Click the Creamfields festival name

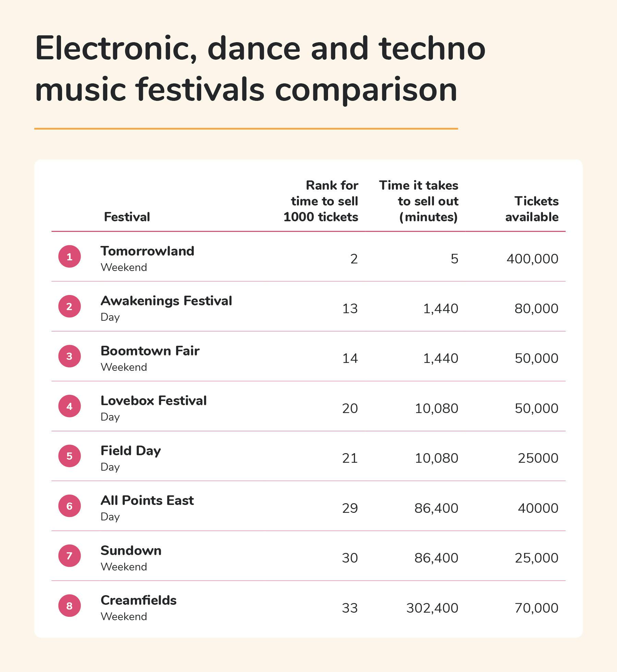coord(138,600)
